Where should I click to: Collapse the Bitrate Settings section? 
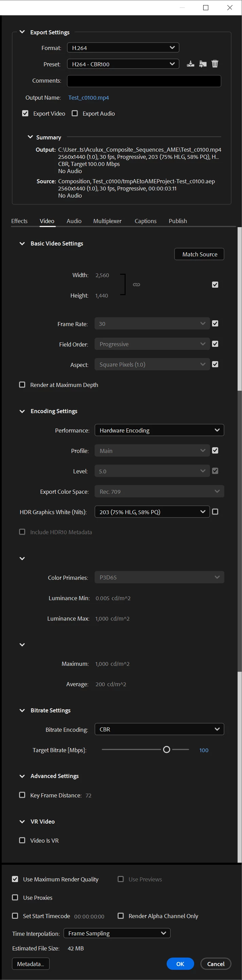click(x=22, y=710)
